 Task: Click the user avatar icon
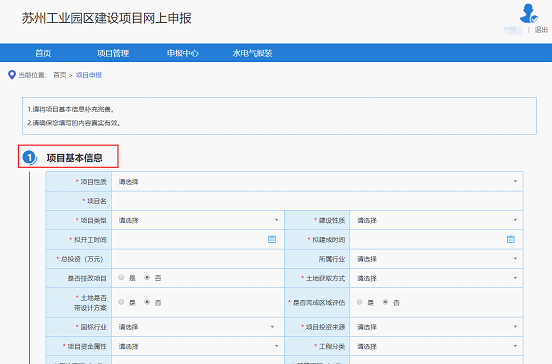click(x=528, y=13)
